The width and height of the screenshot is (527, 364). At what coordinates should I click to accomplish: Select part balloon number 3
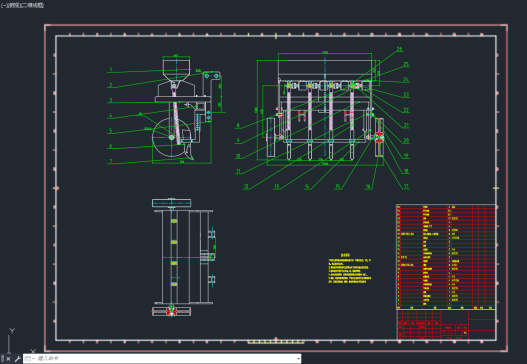(x=111, y=100)
